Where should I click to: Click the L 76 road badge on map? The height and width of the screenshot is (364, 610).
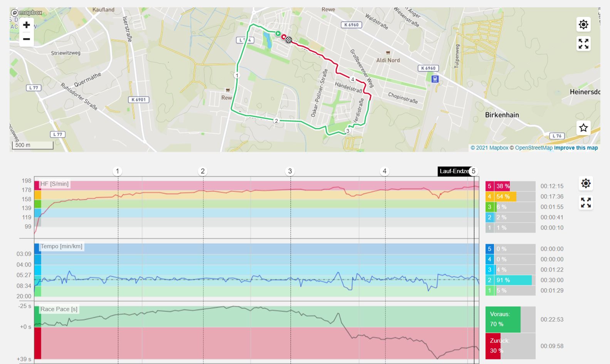pyautogui.click(x=557, y=136)
